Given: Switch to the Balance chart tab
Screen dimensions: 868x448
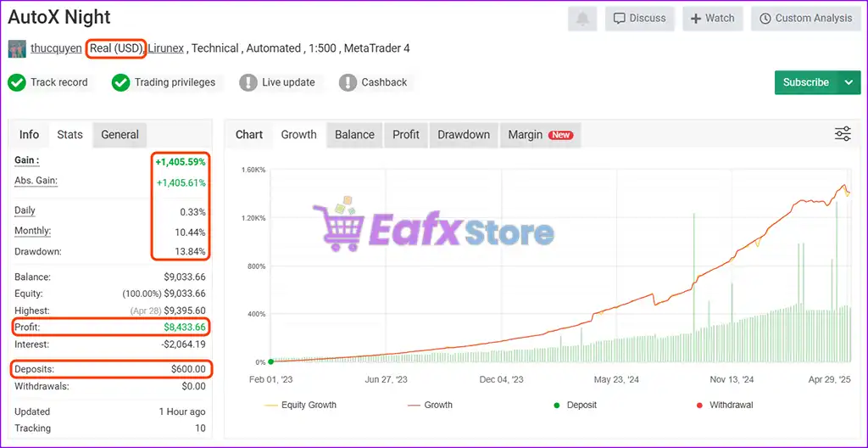Looking at the screenshot, I should pyautogui.click(x=354, y=135).
